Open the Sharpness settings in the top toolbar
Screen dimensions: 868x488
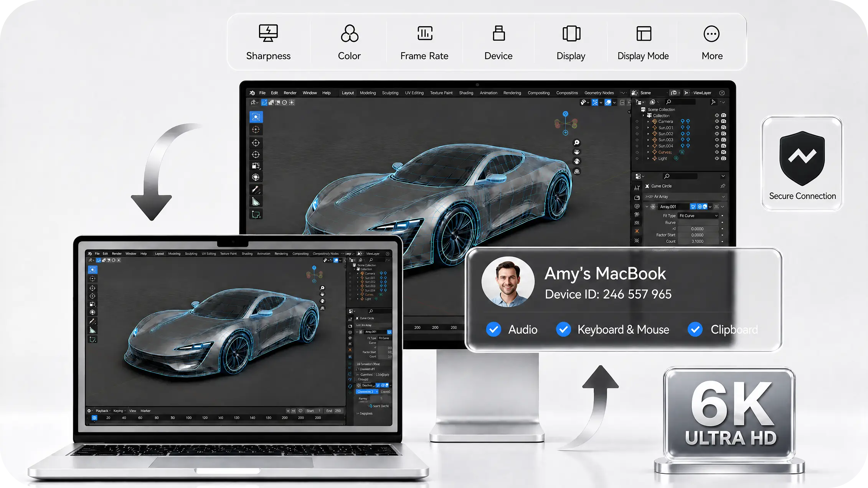tap(268, 42)
